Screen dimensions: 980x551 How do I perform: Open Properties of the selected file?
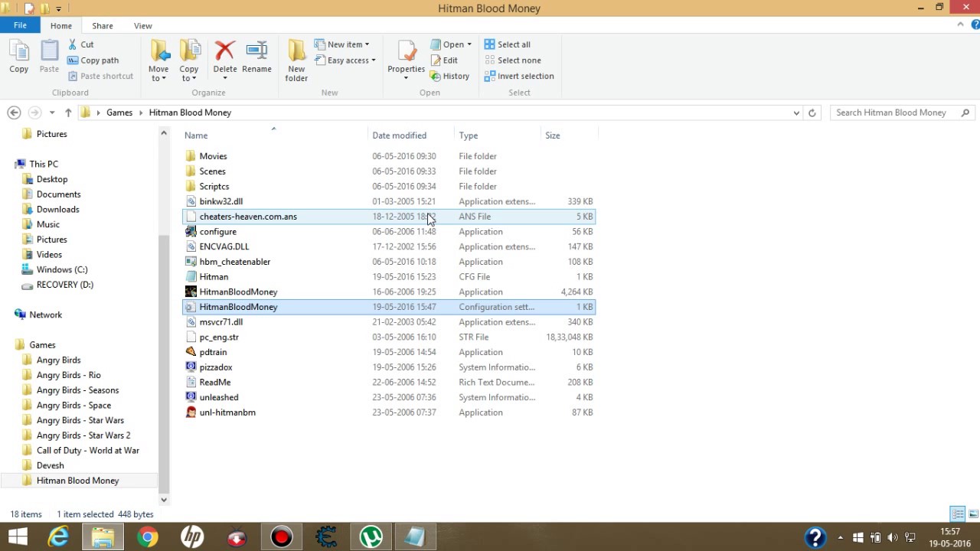pos(406,60)
